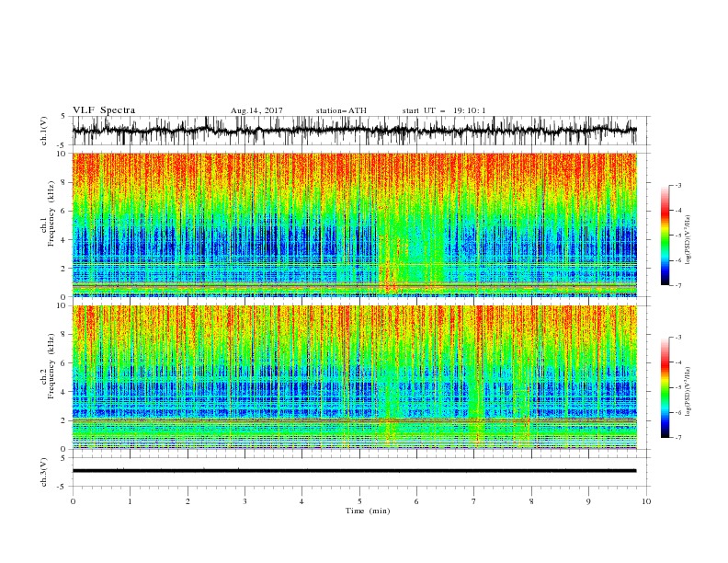
Task: Click the time axis tick label '10'
Action: tap(646, 501)
